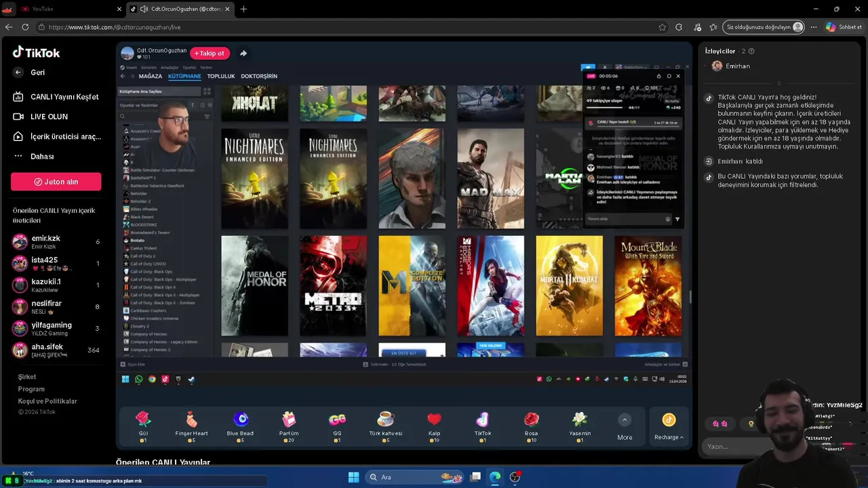
Task: Close the YouTube browser tab
Action: coord(119,9)
